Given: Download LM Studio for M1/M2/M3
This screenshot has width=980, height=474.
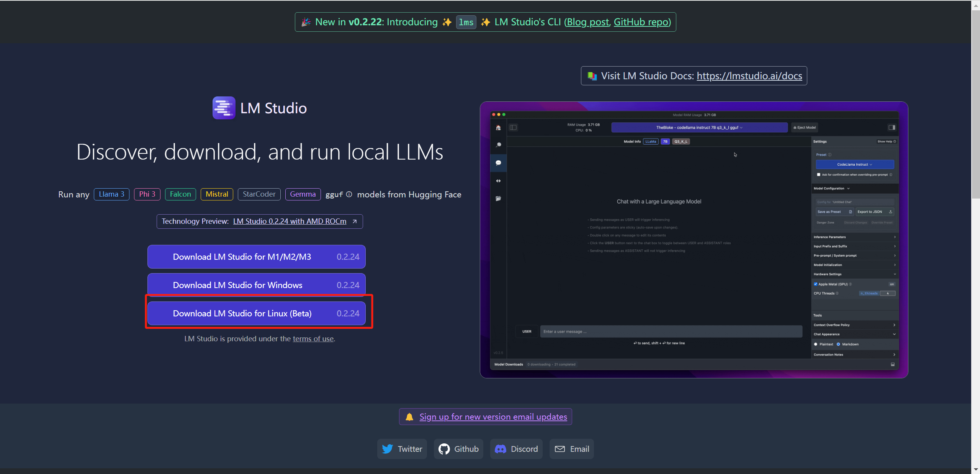Looking at the screenshot, I should click(x=256, y=257).
